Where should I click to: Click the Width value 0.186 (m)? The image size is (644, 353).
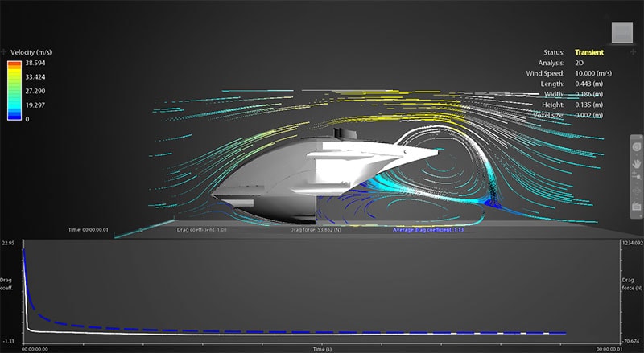tap(588, 94)
